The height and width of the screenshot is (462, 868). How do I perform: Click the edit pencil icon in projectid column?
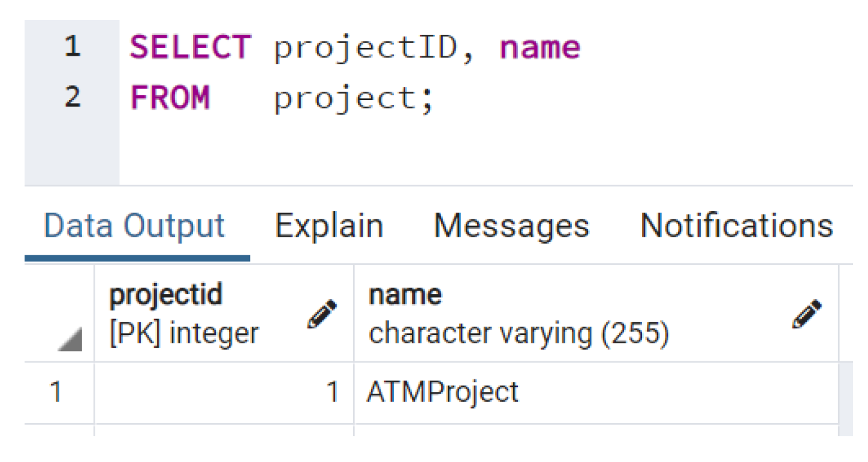322,314
